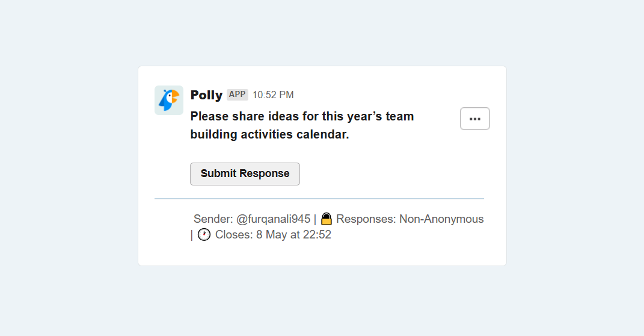This screenshot has height=336, width=644.
Task: Click the 8 May at 22:52 closing date
Action: point(293,234)
